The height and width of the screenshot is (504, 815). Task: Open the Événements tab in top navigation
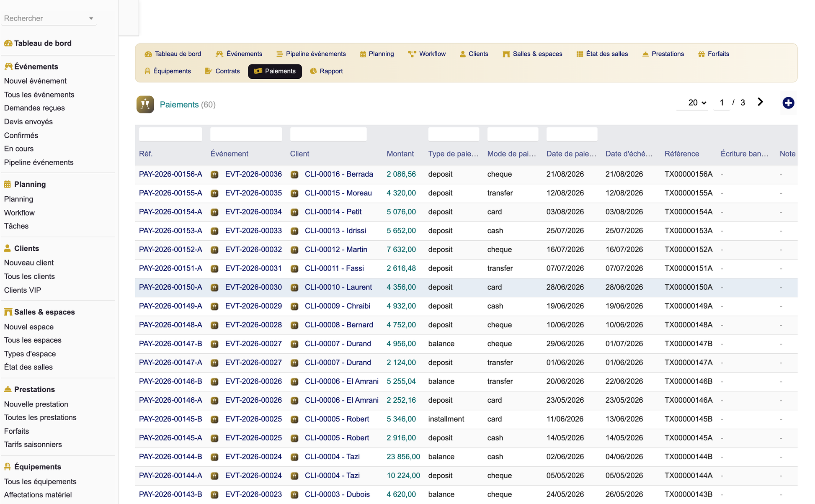click(x=239, y=54)
